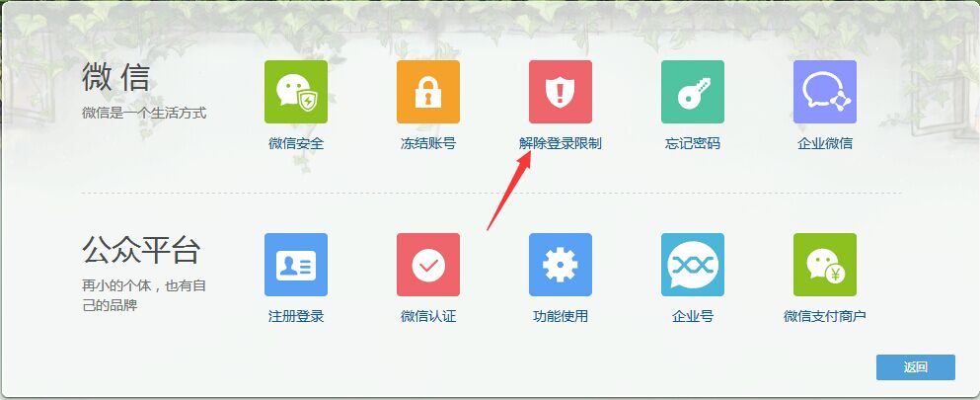Screen dimensions: 980x400
Task: Open the green 微信支付商户 yen icon
Action: coord(825,265)
